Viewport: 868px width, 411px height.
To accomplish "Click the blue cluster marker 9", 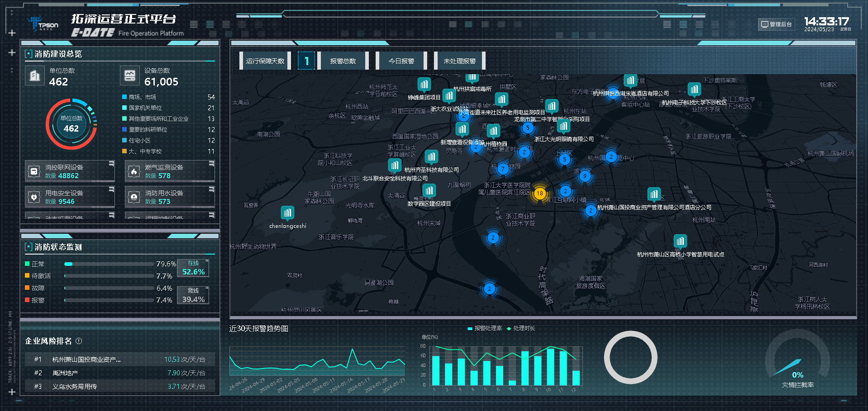I will [585, 176].
